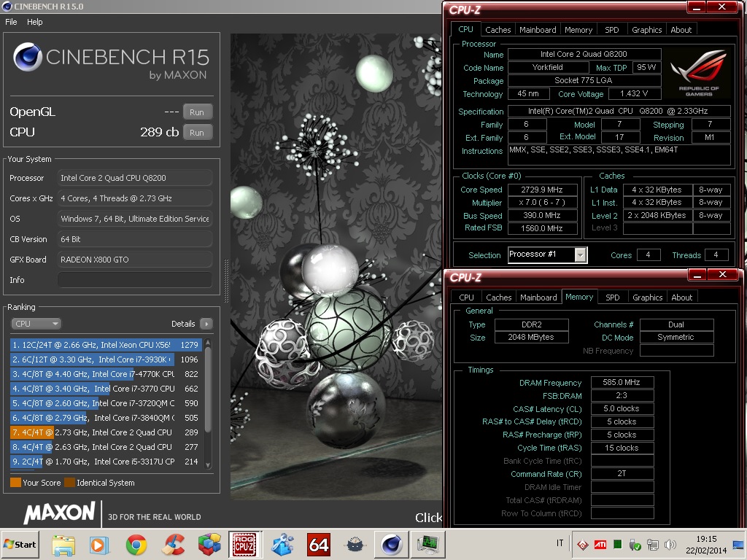Click the safely remove hardware tray icon
Image resolution: width=747 pixels, height=560 pixels.
(635, 544)
